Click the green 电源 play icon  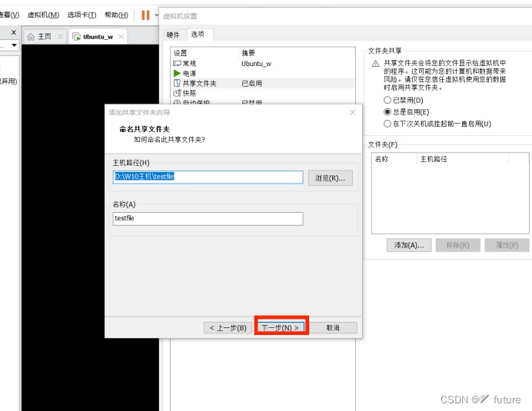click(x=177, y=73)
